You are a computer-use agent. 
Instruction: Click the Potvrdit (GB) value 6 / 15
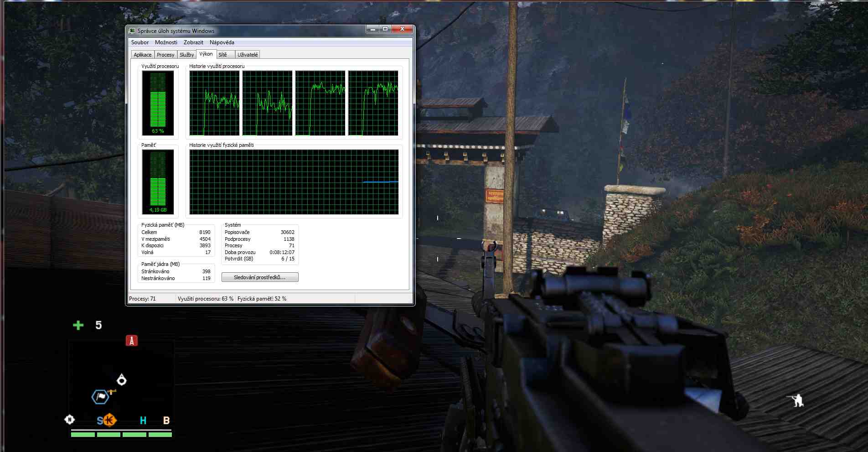click(288, 259)
